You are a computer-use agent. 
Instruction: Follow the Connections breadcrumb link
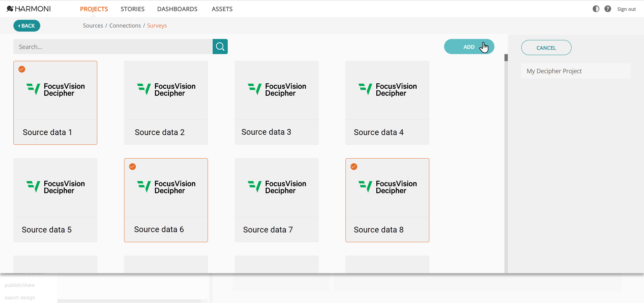(x=125, y=26)
